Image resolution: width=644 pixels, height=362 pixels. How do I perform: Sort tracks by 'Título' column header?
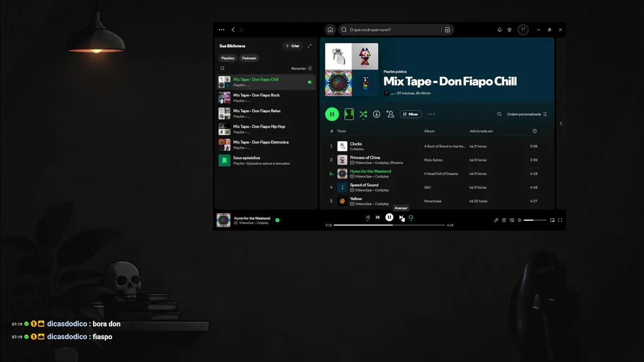pyautogui.click(x=342, y=131)
